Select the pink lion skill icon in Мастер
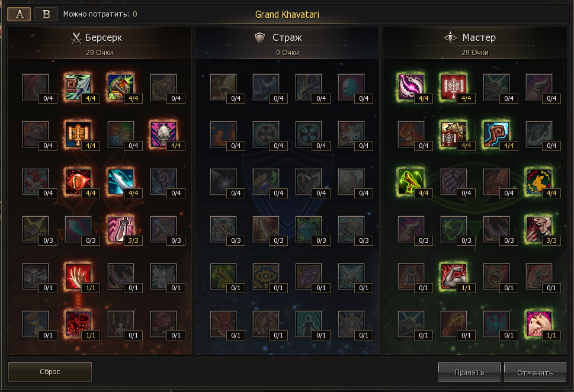The height and width of the screenshot is (392, 574). point(538,323)
